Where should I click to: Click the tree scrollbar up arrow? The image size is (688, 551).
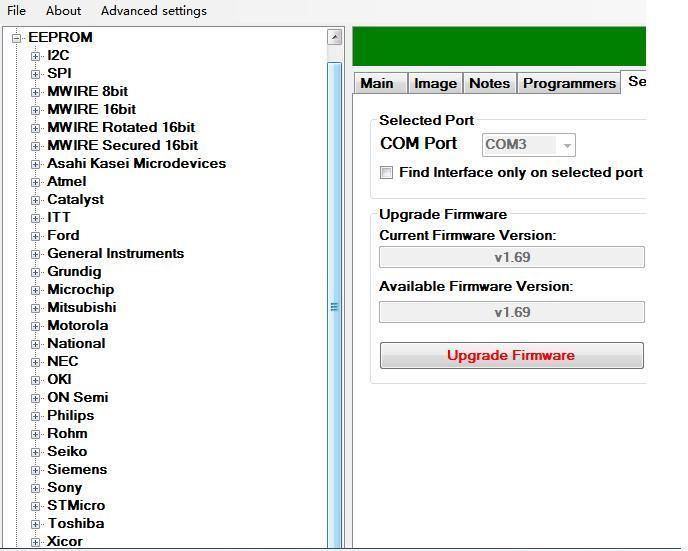(x=335, y=37)
